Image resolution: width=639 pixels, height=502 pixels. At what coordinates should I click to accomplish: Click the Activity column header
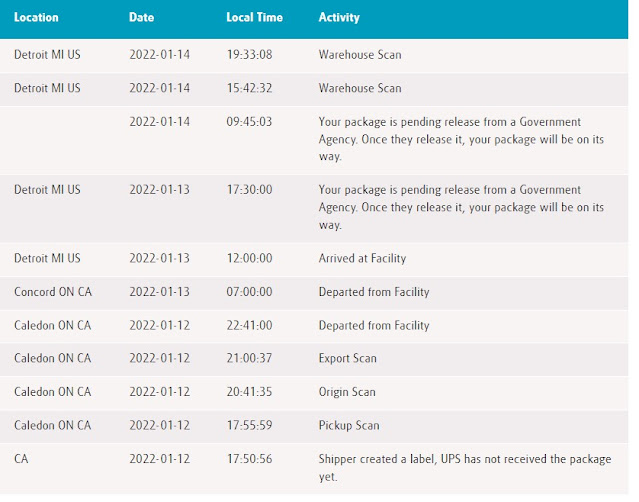(x=339, y=18)
